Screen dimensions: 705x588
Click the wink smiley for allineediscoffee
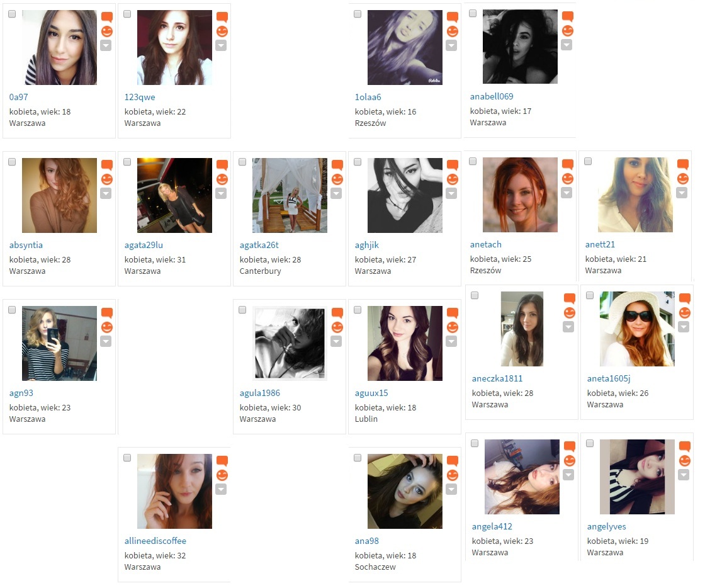(222, 475)
